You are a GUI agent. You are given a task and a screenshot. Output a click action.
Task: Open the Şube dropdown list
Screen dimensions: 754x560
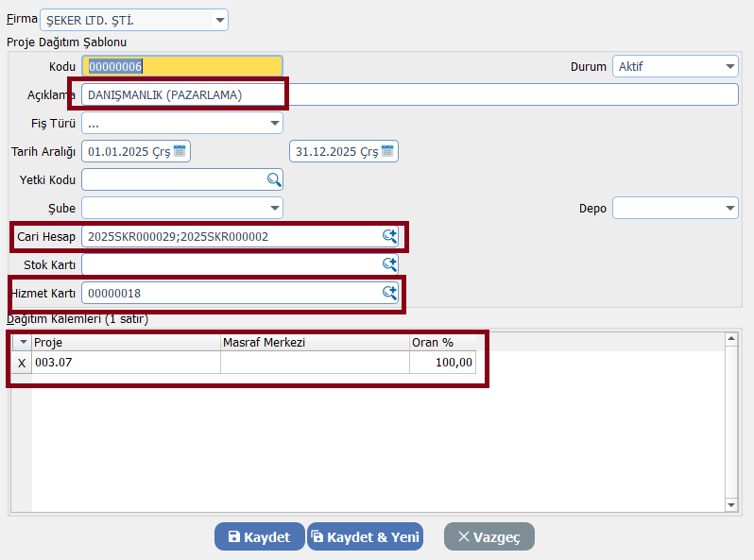click(274, 208)
